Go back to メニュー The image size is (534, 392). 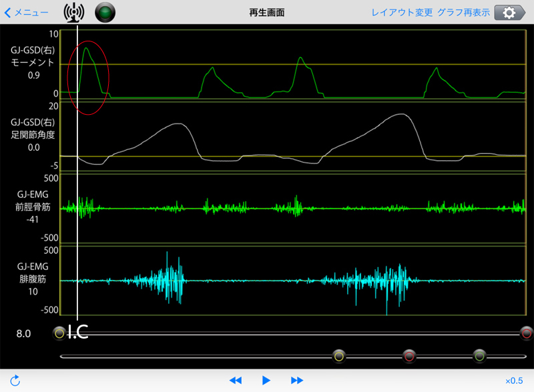26,13
